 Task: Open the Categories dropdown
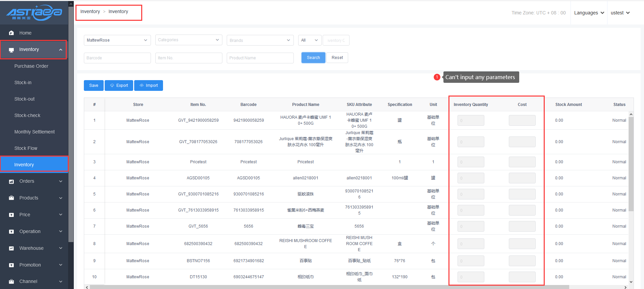[189, 40]
